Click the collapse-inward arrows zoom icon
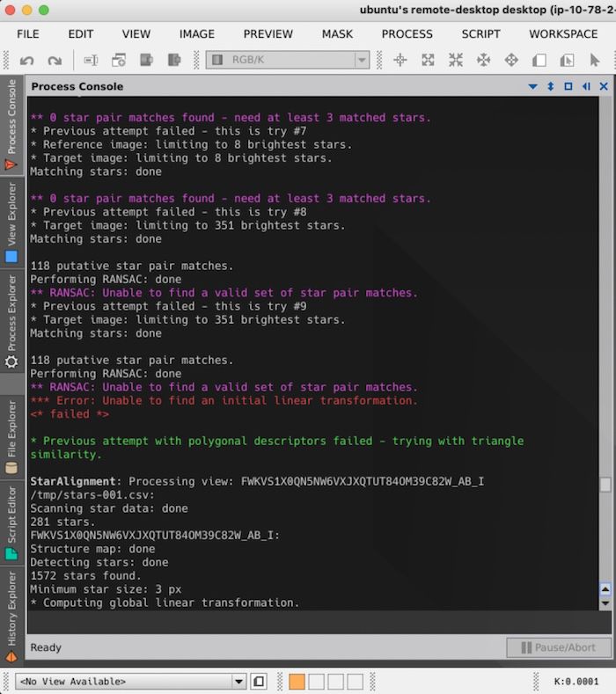The width and height of the screenshot is (616, 694). [x=456, y=60]
